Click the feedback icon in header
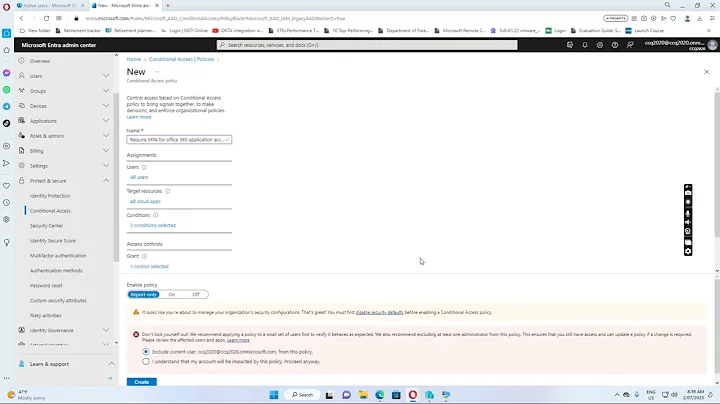 (630, 45)
